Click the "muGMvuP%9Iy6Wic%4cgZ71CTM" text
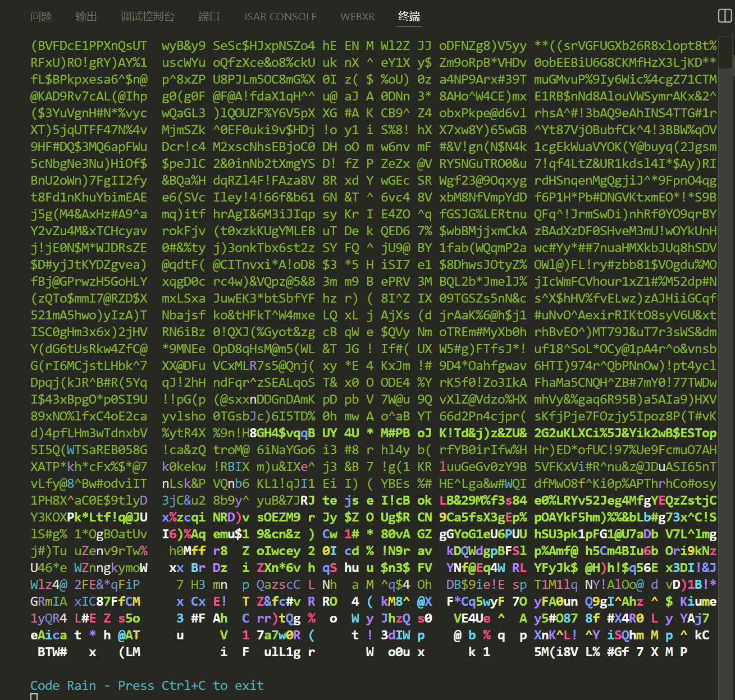Viewport: 735px width, 700px height. pyautogui.click(x=626, y=79)
